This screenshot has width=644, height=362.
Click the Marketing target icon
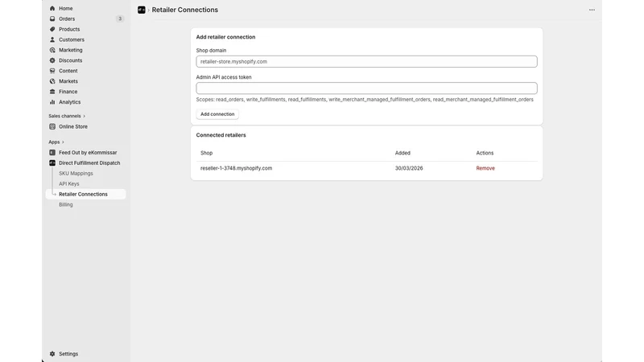tap(52, 50)
